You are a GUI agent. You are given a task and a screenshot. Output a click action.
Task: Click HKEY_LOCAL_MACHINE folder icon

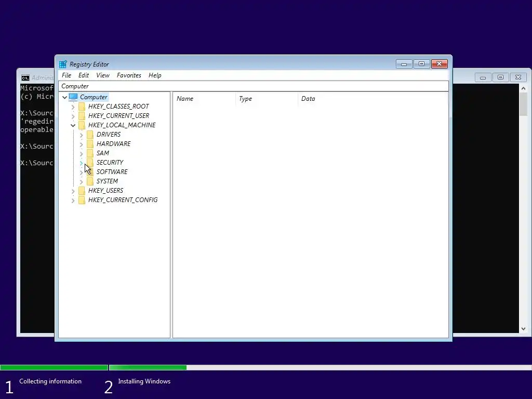pos(82,125)
